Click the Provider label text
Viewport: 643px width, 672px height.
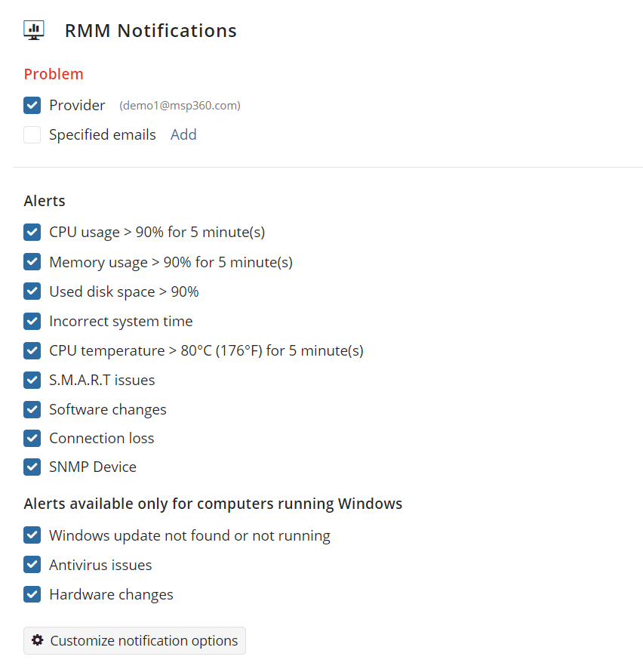(x=77, y=106)
